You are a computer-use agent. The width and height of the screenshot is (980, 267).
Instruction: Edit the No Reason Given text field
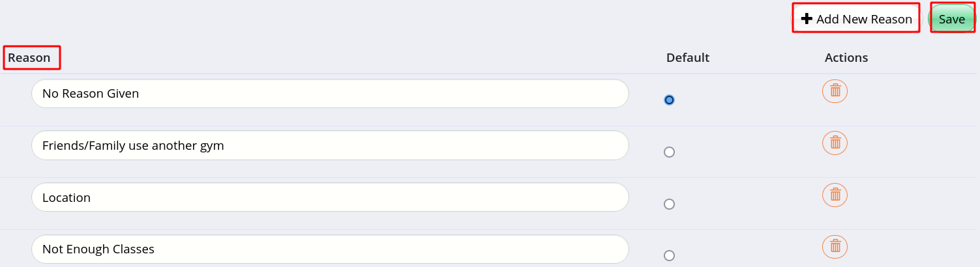(330, 94)
